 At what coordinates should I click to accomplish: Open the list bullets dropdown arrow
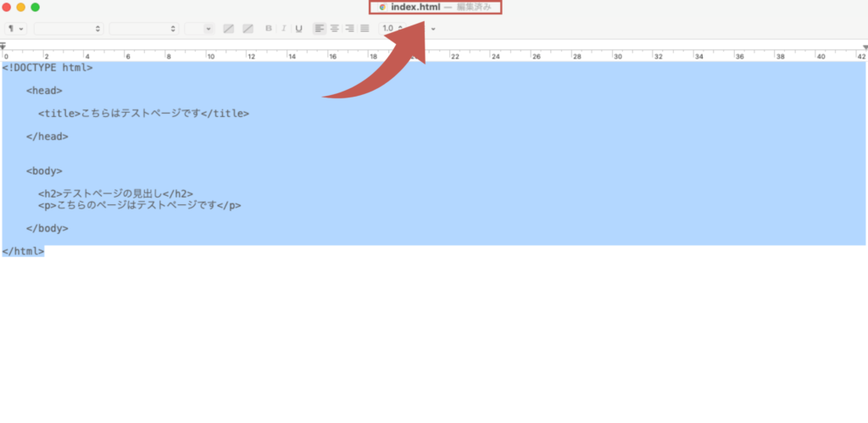434,28
